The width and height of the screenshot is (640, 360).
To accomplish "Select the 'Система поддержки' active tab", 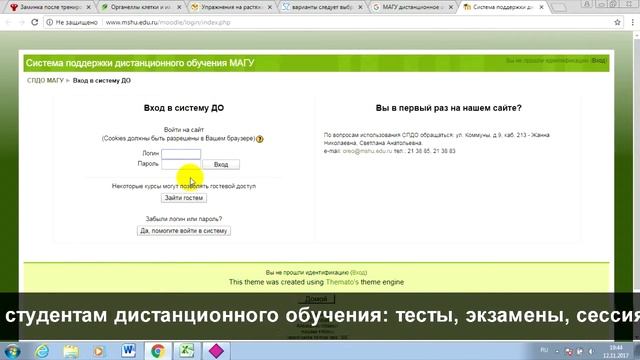I will point(503,7).
